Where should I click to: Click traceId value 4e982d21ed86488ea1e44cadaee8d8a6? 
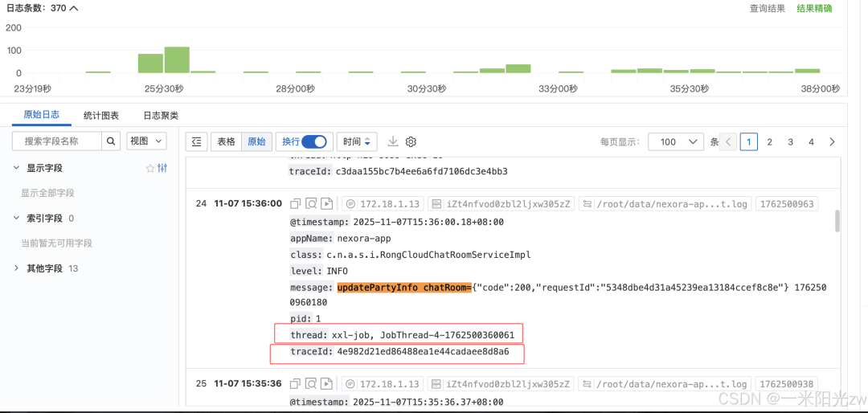coord(423,352)
